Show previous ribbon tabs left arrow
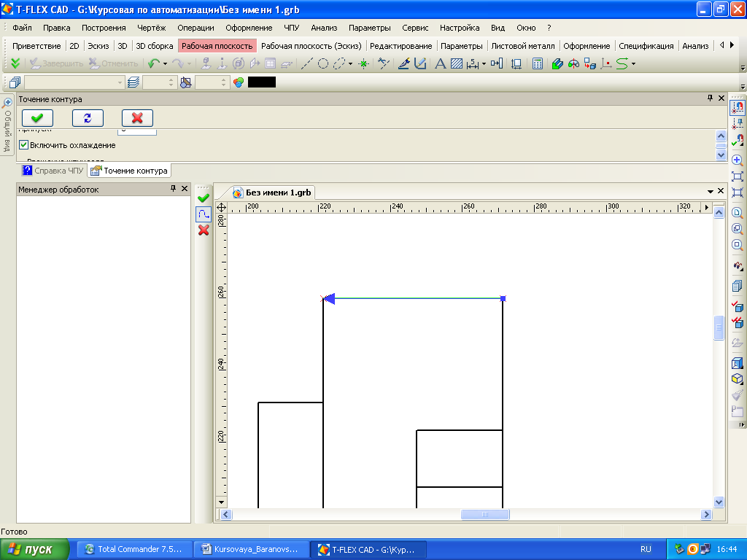 721,45
